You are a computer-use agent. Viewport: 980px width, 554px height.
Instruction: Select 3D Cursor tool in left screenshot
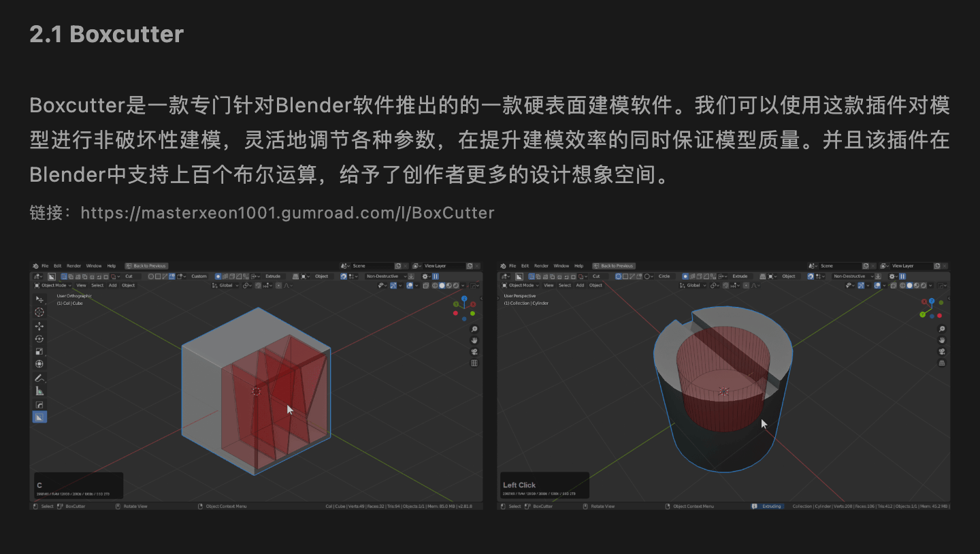pyautogui.click(x=39, y=312)
